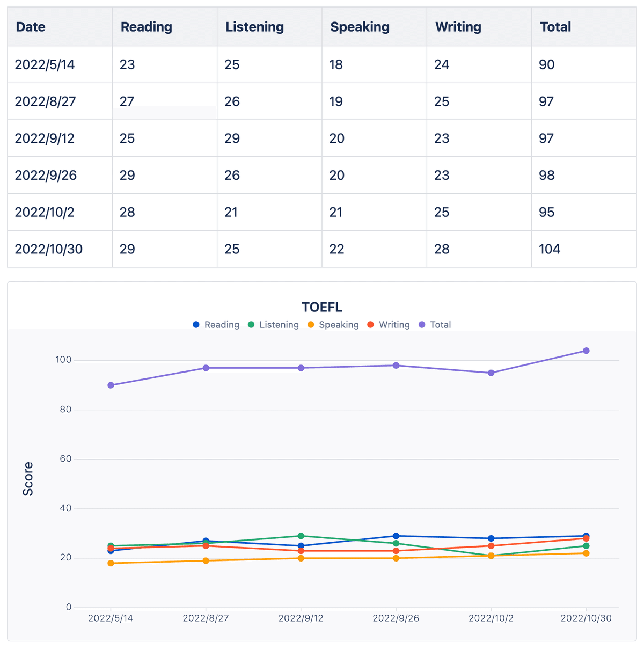Click the Listening cell showing 21
Image resolution: width=644 pixels, height=649 pixels.
(x=269, y=212)
